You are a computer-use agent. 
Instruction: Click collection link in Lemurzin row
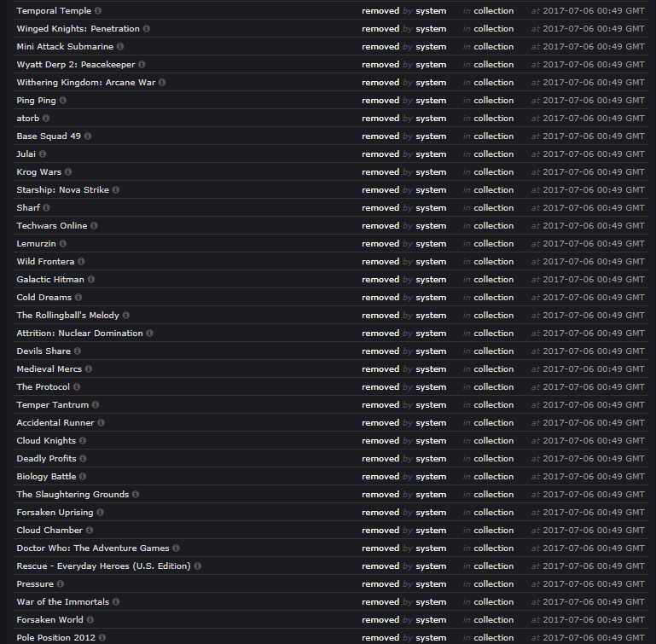(494, 244)
